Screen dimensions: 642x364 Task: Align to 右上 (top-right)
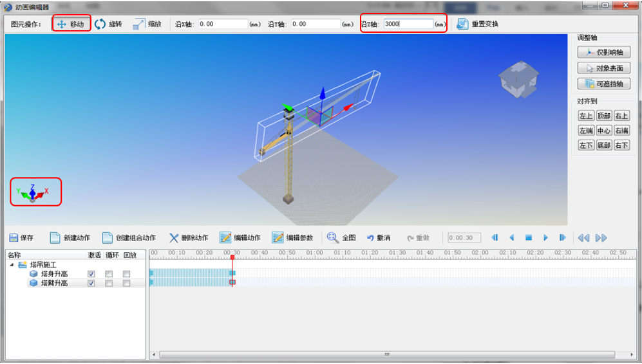pos(621,116)
